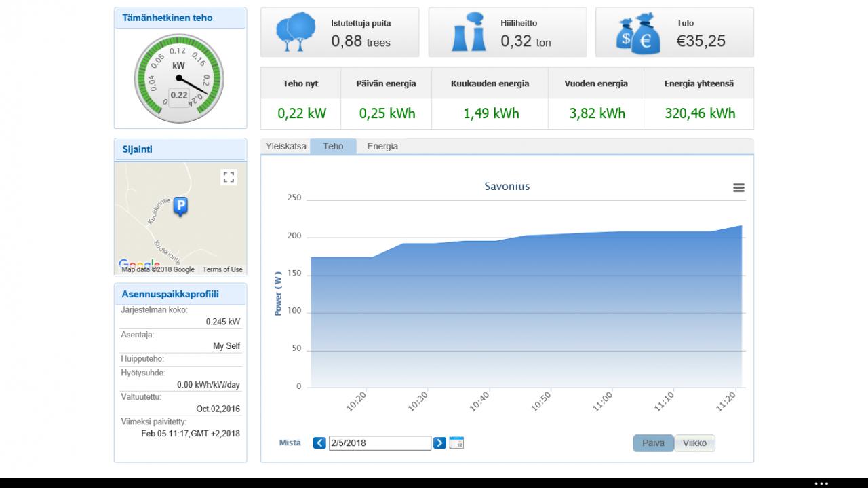
Task: Click the €35,25 income value
Action: tap(701, 41)
